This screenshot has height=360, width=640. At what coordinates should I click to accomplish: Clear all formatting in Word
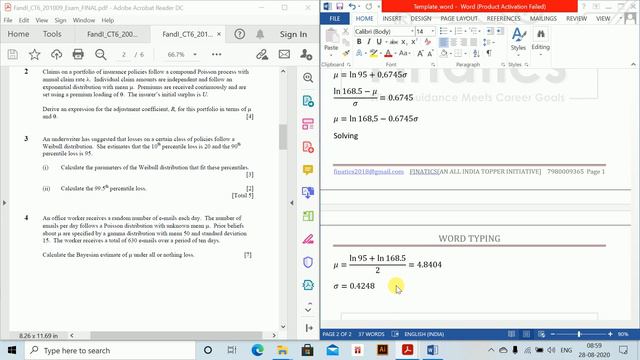pos(428,42)
